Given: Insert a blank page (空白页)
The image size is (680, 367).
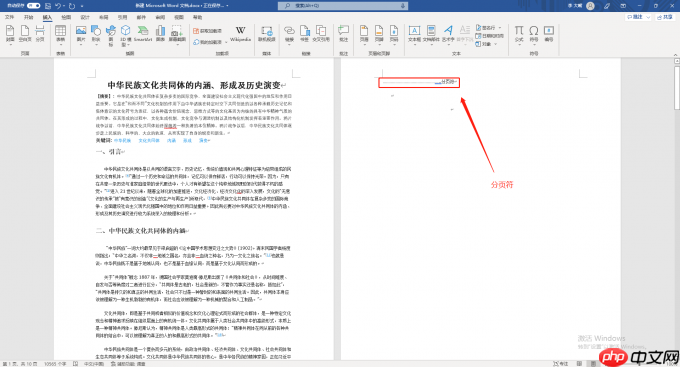Looking at the screenshot, I should coord(25,34).
